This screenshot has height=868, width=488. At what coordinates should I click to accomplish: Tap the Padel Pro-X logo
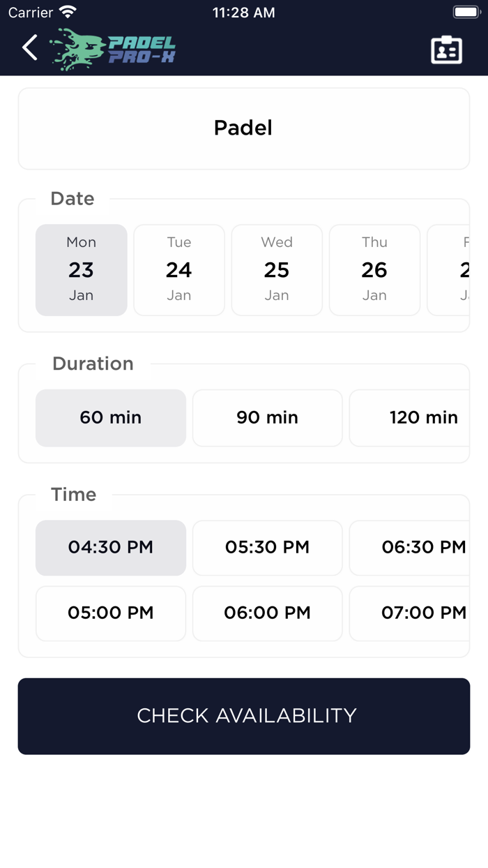[112, 50]
